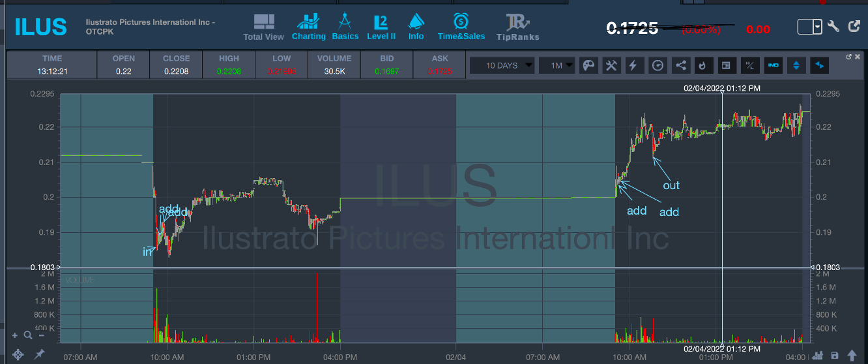Open the TipRanks link
This screenshot has height=364, width=868.
tap(517, 27)
